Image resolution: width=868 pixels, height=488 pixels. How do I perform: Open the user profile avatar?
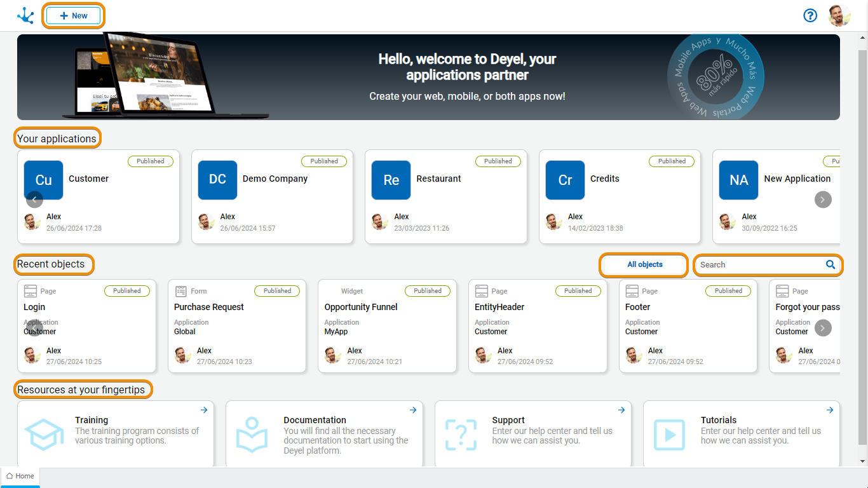(x=839, y=15)
